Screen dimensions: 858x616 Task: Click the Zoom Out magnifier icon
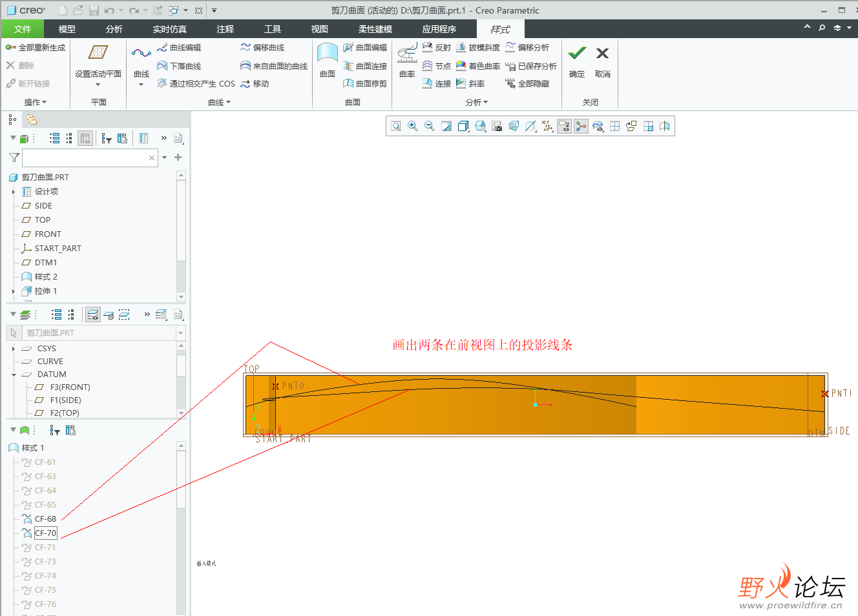tap(430, 127)
